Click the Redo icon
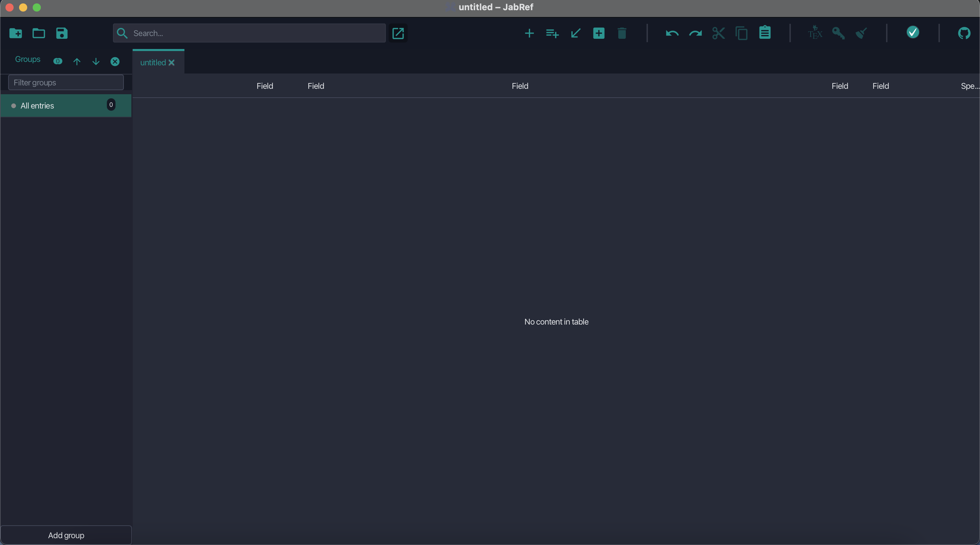 [695, 33]
